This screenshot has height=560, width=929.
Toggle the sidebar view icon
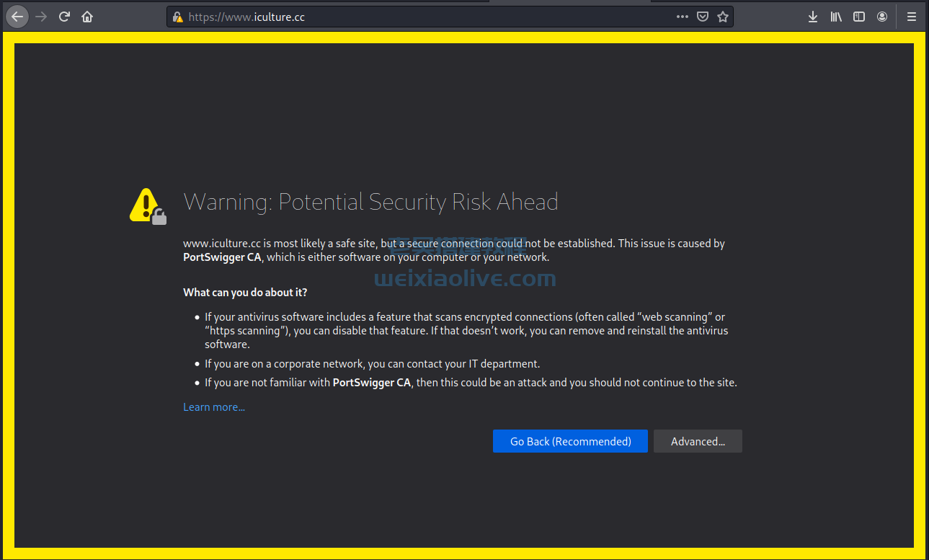859,17
